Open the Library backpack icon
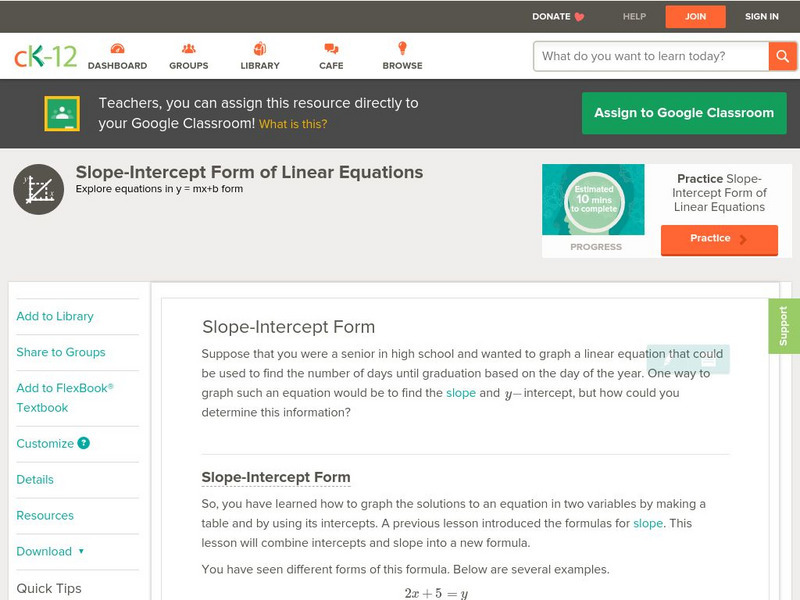The image size is (800, 600). [x=260, y=48]
